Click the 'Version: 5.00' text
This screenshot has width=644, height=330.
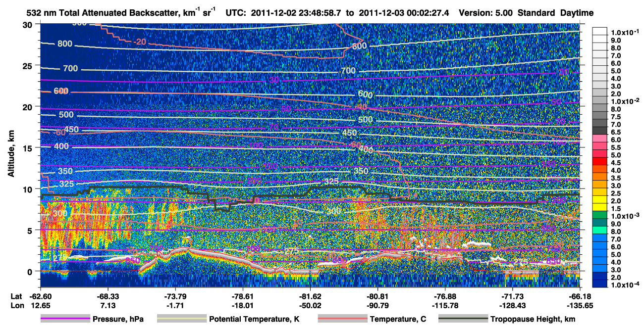[485, 12]
